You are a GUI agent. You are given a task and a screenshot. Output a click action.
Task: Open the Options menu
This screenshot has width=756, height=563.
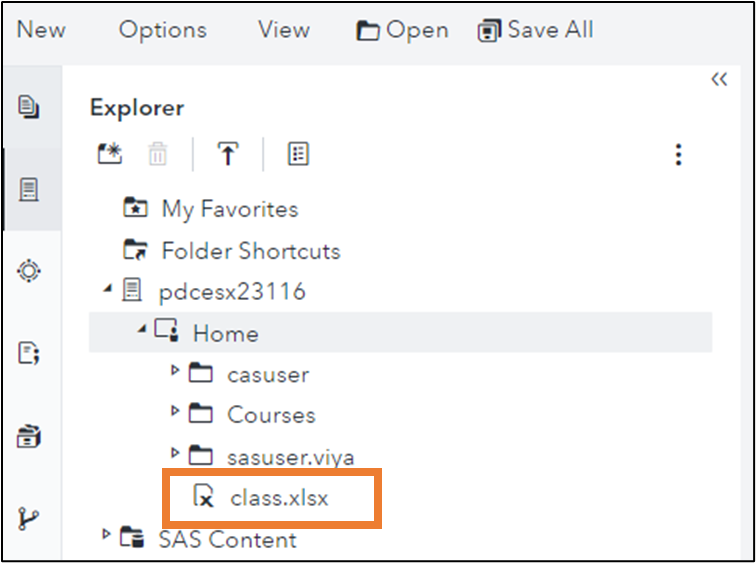162,29
